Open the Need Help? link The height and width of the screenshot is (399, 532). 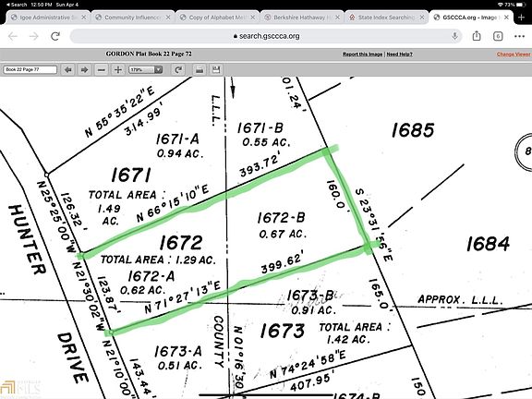pyautogui.click(x=400, y=54)
